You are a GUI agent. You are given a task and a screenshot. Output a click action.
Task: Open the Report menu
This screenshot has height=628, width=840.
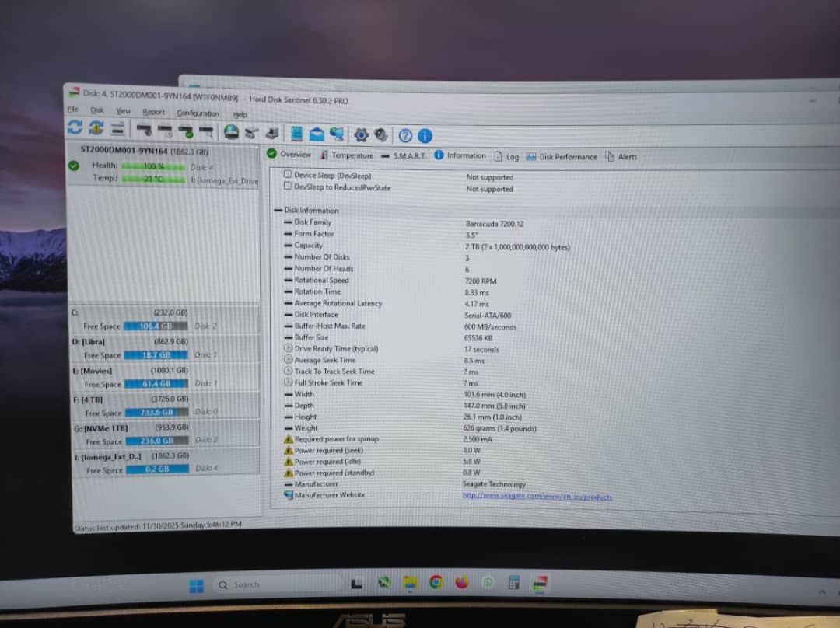click(153, 112)
